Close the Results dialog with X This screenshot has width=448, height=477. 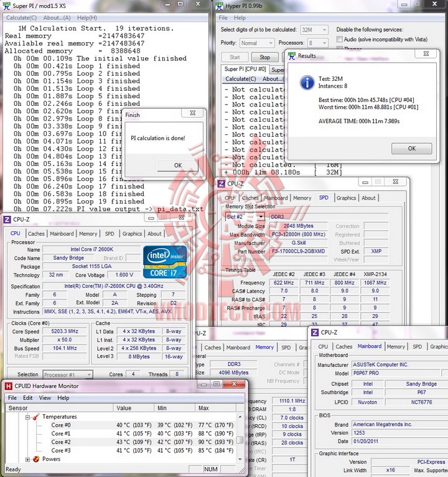click(x=426, y=53)
